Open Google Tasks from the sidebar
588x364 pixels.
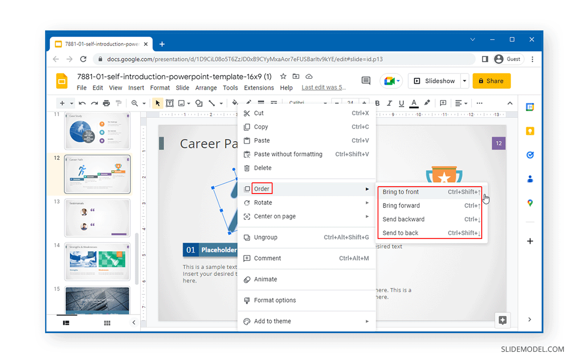530,155
